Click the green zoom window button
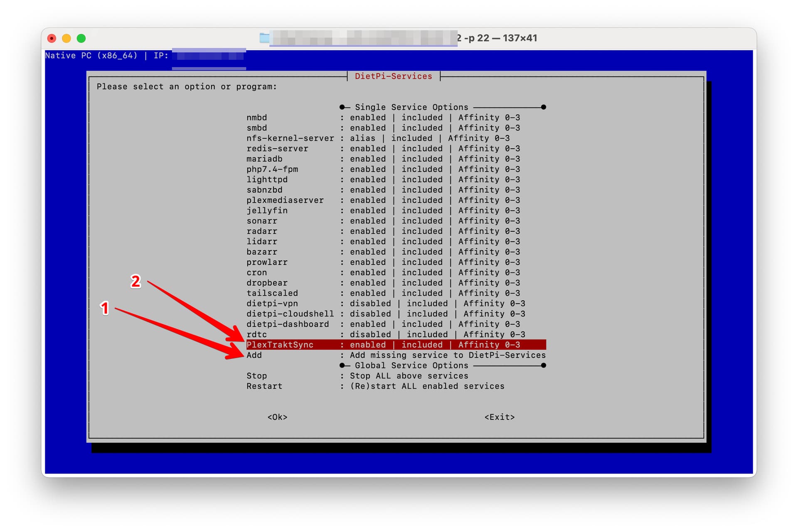798x532 pixels. click(x=81, y=39)
